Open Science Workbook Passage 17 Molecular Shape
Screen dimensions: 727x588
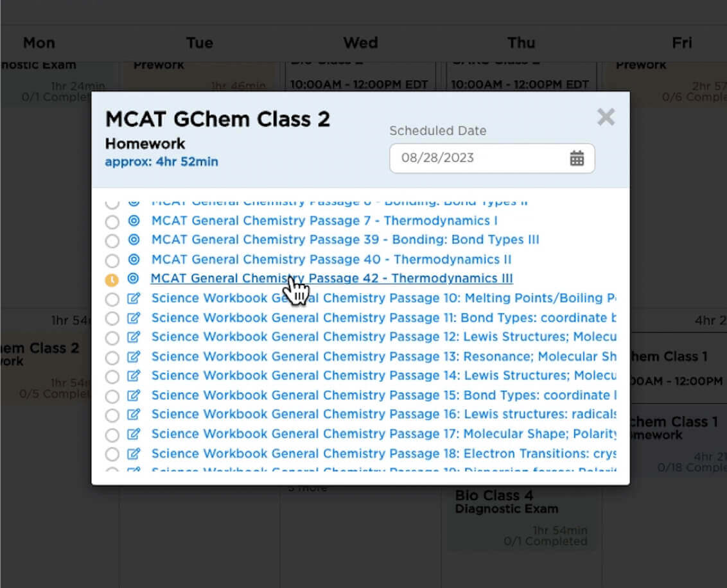point(383,434)
